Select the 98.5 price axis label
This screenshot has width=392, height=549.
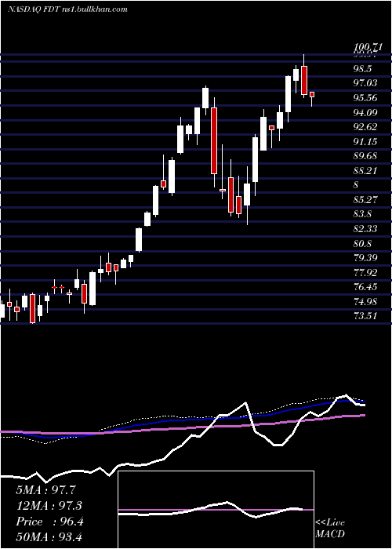pos(362,69)
